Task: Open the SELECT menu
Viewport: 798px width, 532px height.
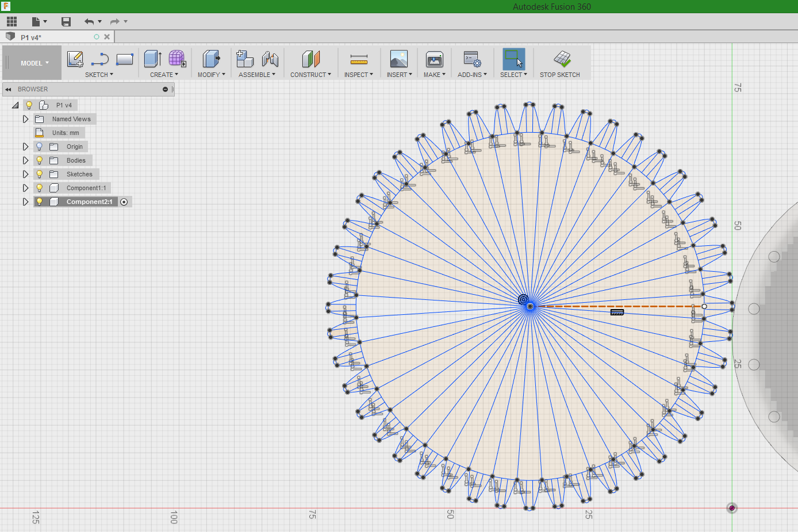Action: click(513, 75)
